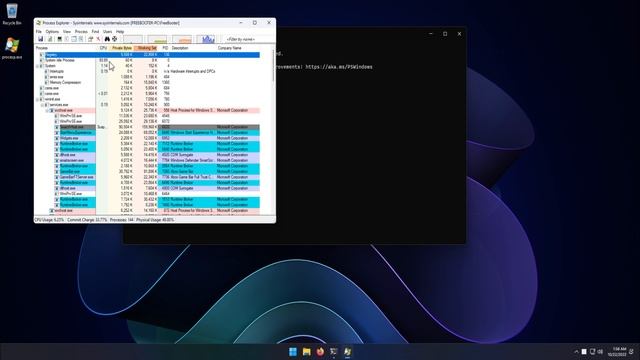Open Firefox from the taskbar
The height and width of the screenshot is (360, 640).
click(320, 351)
